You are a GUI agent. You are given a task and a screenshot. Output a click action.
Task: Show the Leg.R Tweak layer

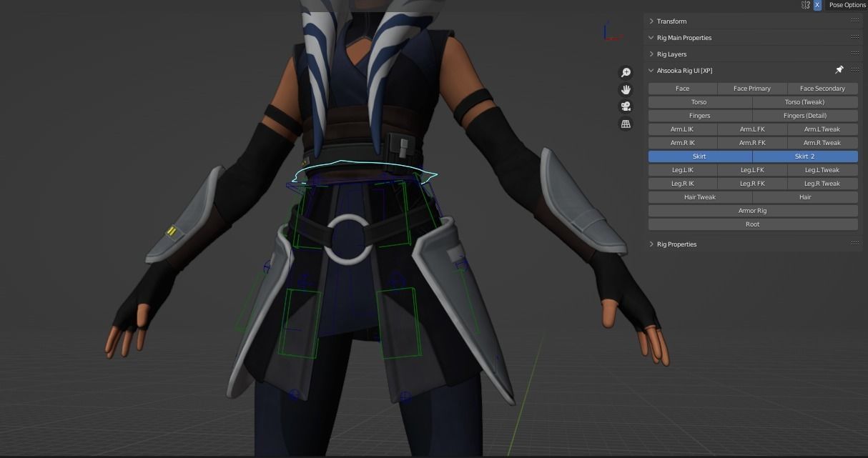(x=823, y=184)
